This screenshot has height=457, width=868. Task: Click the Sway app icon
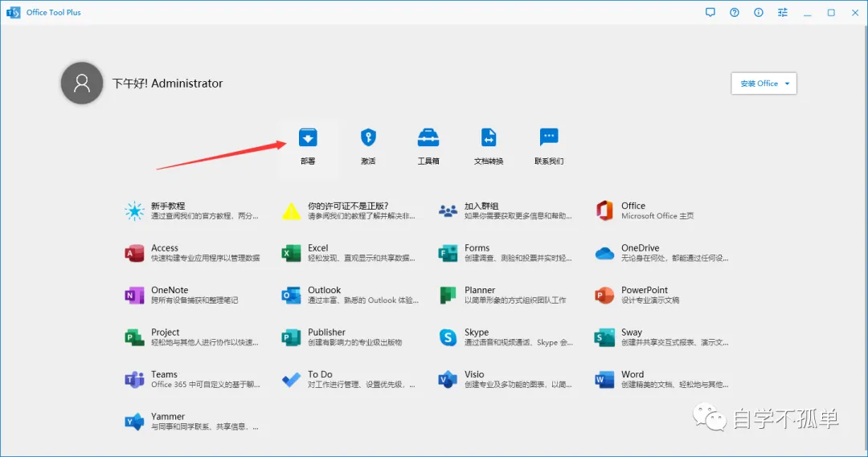pos(604,337)
